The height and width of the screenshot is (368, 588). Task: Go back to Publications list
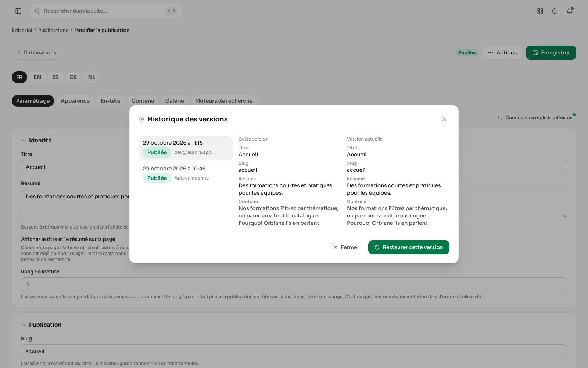pyautogui.click(x=36, y=53)
